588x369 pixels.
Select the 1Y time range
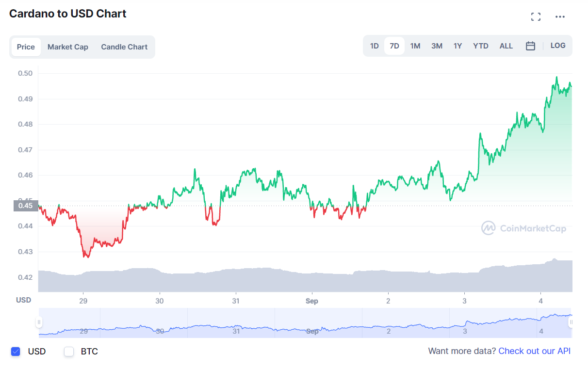(457, 46)
